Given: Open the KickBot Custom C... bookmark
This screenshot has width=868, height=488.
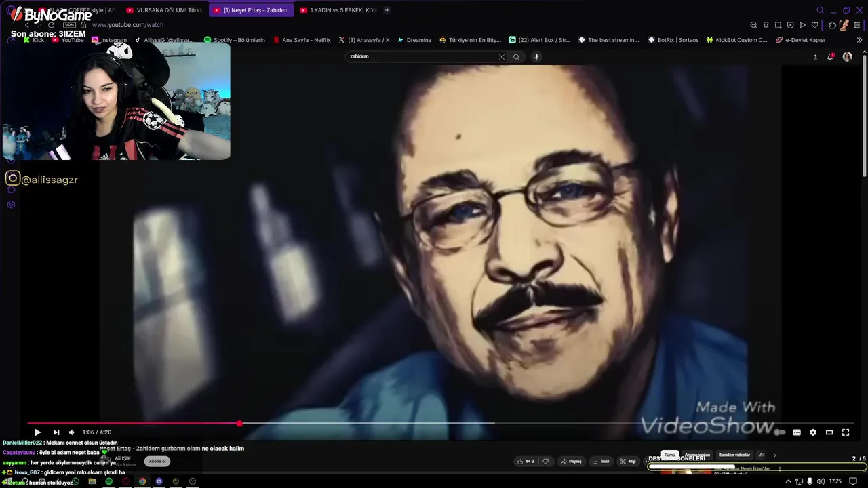Looking at the screenshot, I should [737, 40].
